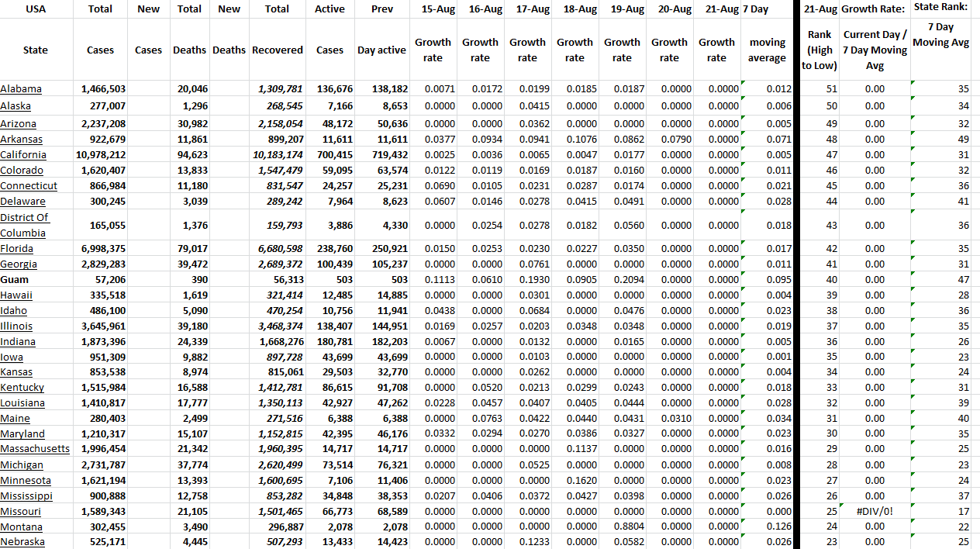Image resolution: width=980 pixels, height=549 pixels.
Task: Select the 7 Day moving average header
Action: coord(767,50)
